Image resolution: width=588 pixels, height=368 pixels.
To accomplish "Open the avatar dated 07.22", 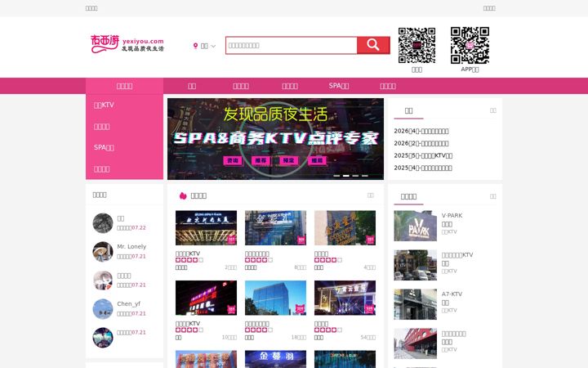I will click(x=103, y=223).
